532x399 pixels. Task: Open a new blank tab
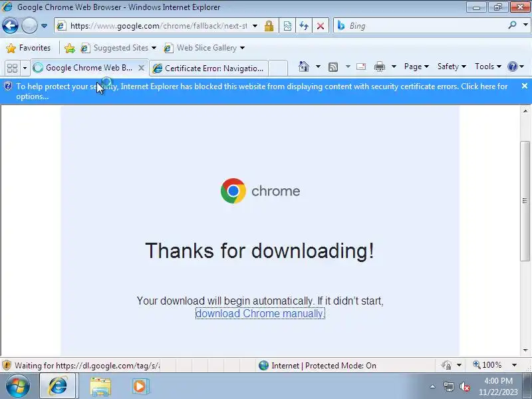tap(278, 68)
